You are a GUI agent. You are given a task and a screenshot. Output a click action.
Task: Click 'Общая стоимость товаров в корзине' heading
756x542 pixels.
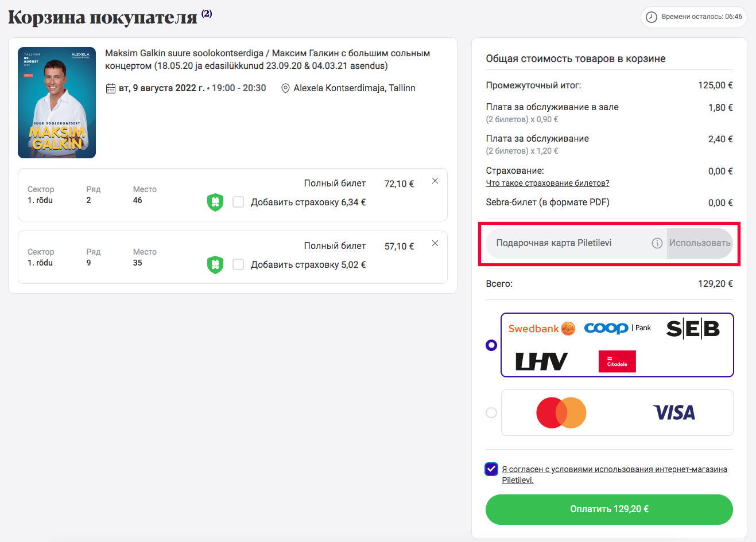pos(576,59)
